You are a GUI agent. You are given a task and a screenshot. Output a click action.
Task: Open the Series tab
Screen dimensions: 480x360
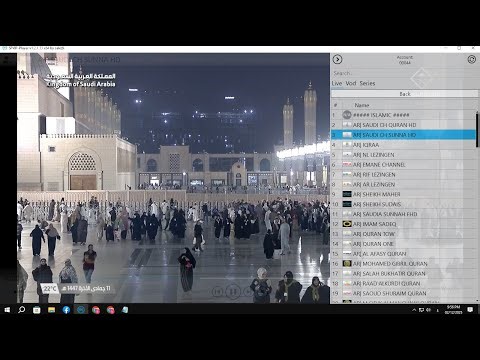367,83
